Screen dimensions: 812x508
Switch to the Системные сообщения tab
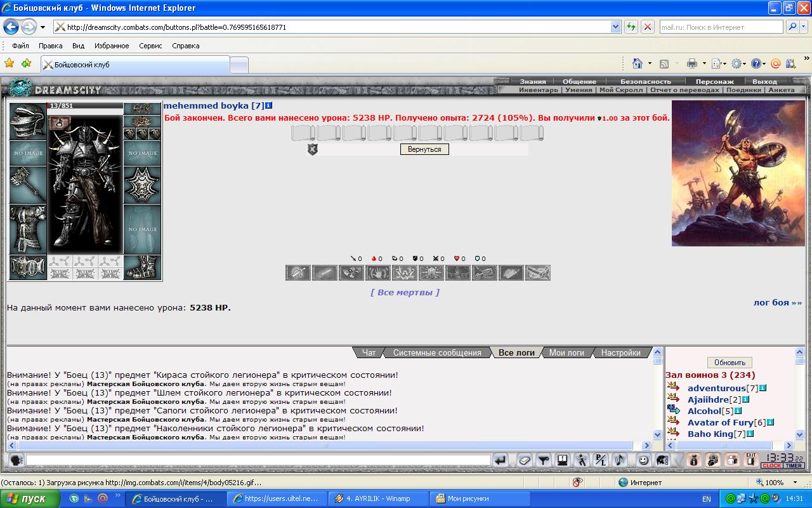(x=437, y=352)
